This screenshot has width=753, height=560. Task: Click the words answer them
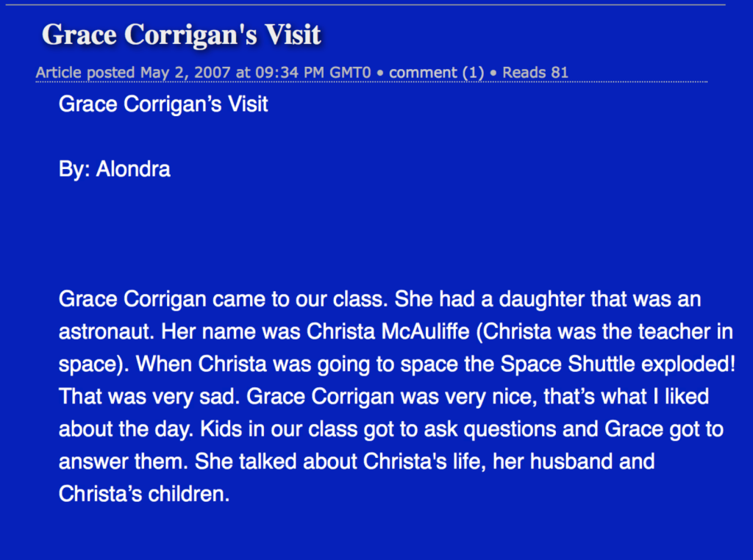point(124,462)
